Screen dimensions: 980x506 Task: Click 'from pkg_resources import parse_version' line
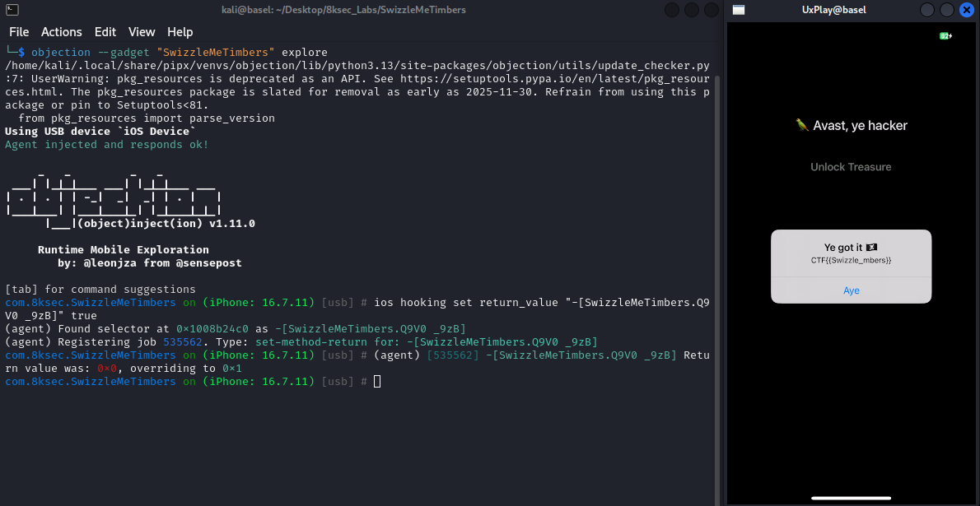point(147,118)
